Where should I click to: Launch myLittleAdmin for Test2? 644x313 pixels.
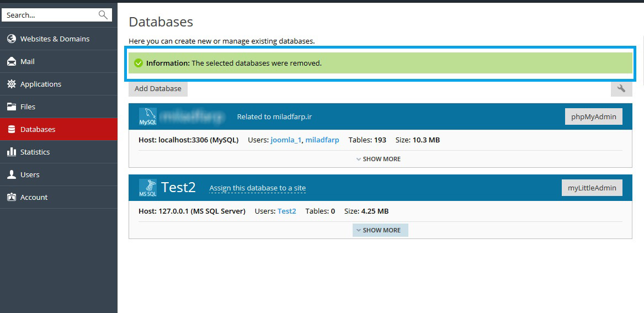pos(592,188)
